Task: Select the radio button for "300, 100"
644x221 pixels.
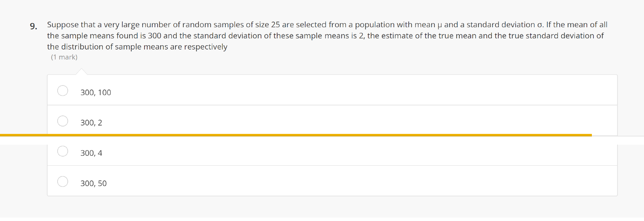Action: (62, 91)
